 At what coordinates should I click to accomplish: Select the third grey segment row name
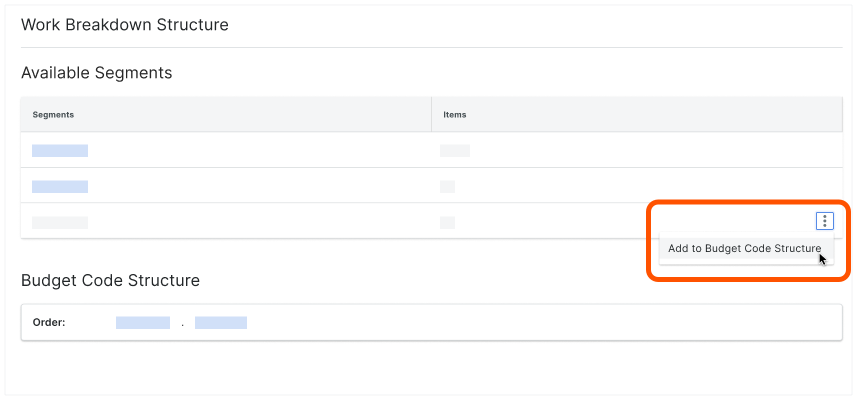coord(60,222)
